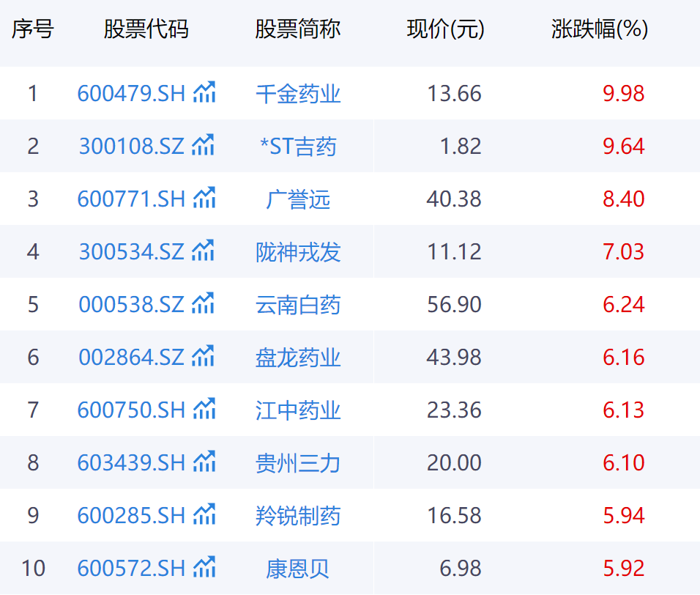
Task: Open stock code 000538.SZ link
Action: pyautogui.click(x=131, y=305)
